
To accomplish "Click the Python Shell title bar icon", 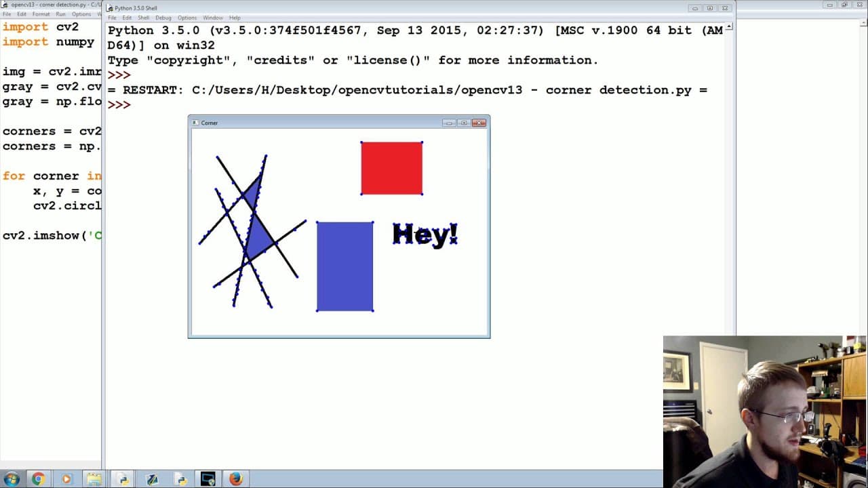I will (110, 8).
